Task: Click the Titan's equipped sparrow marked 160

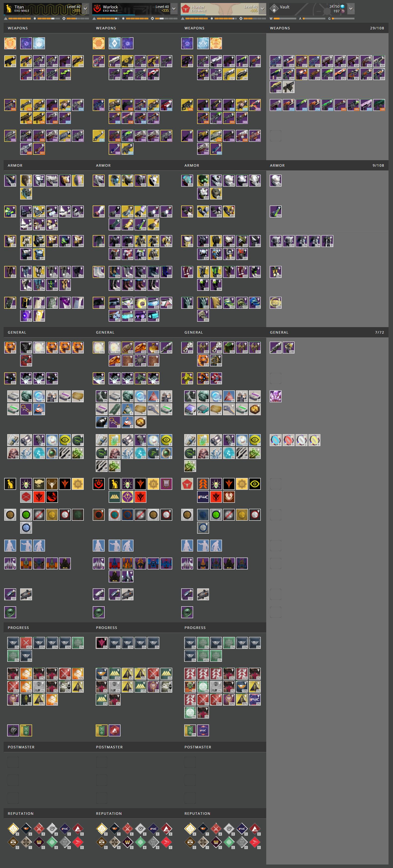Action: [x=10, y=594]
